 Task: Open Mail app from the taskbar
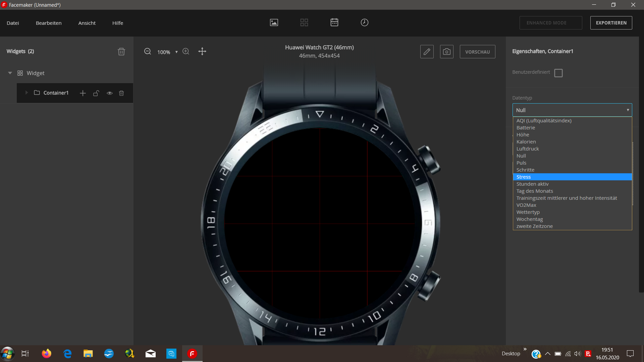[x=151, y=354]
